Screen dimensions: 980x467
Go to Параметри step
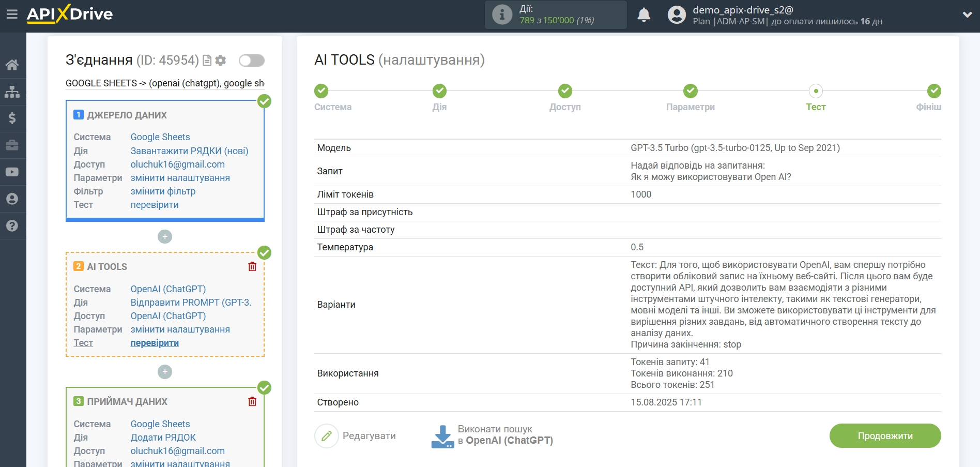690,98
